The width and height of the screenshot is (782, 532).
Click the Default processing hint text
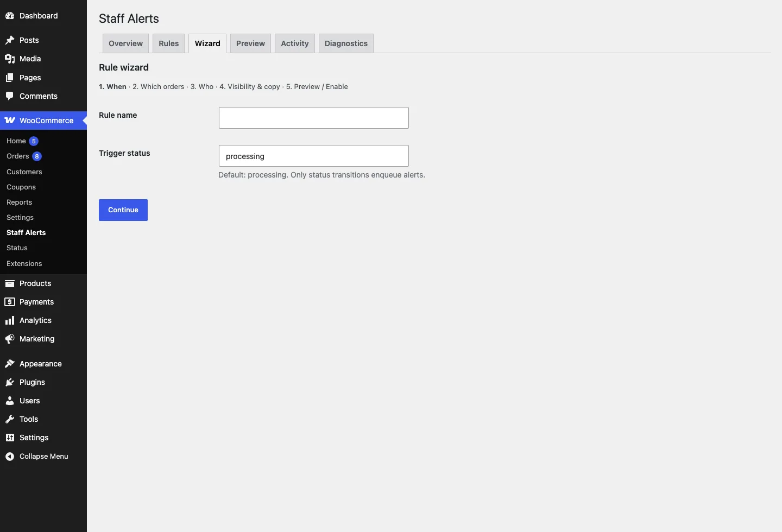pyautogui.click(x=321, y=175)
